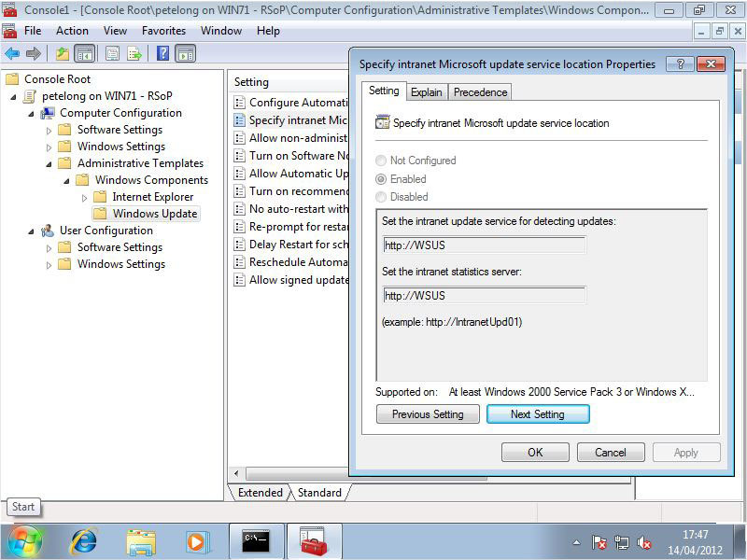Collapse the Windows Components node
This screenshot has height=560, width=747.
66,181
